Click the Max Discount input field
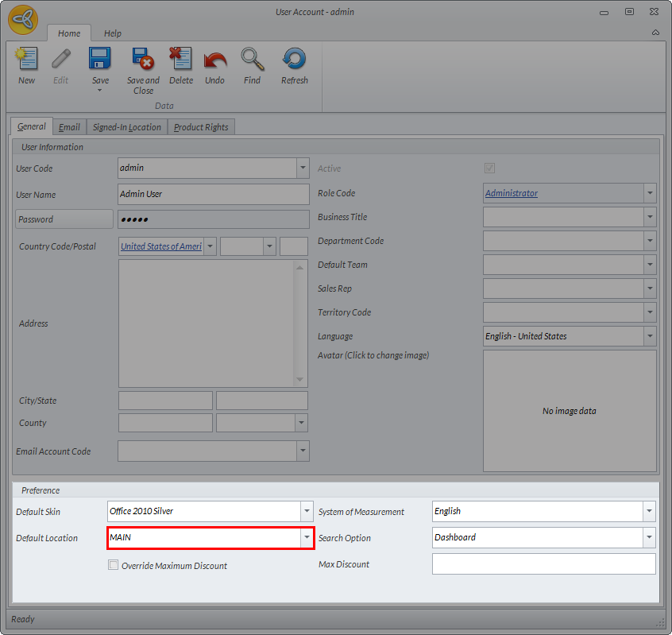The image size is (672, 635). pyautogui.click(x=543, y=564)
